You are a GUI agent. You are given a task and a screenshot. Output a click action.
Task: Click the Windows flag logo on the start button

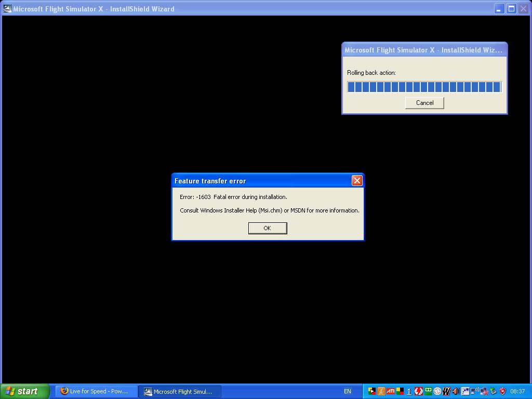click(x=10, y=391)
